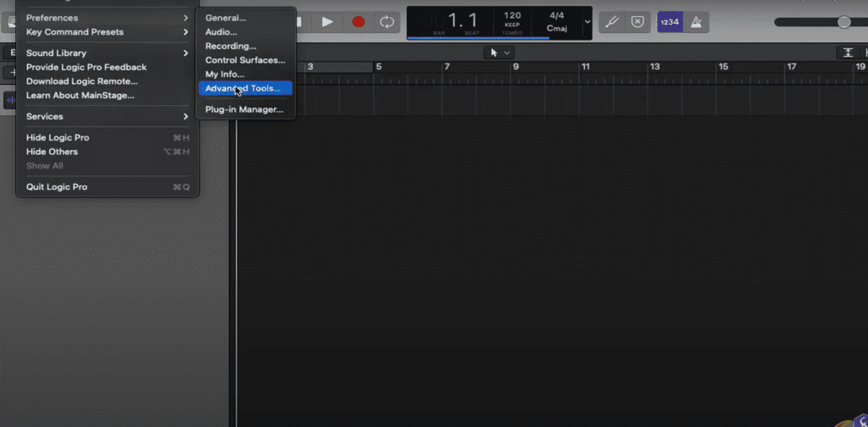This screenshot has height=427, width=868.
Task: Open Advanced Tools preferences
Action: click(x=245, y=88)
